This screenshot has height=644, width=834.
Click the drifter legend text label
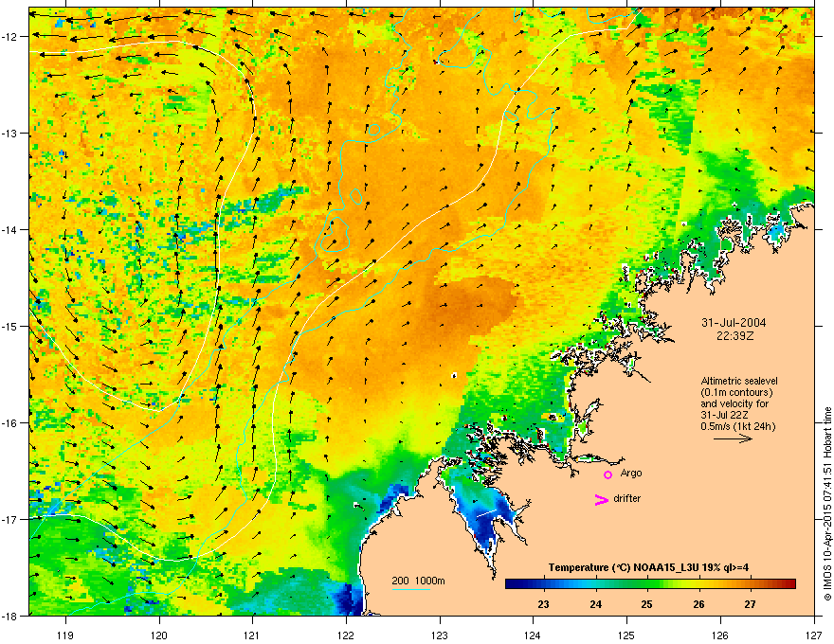click(x=627, y=498)
